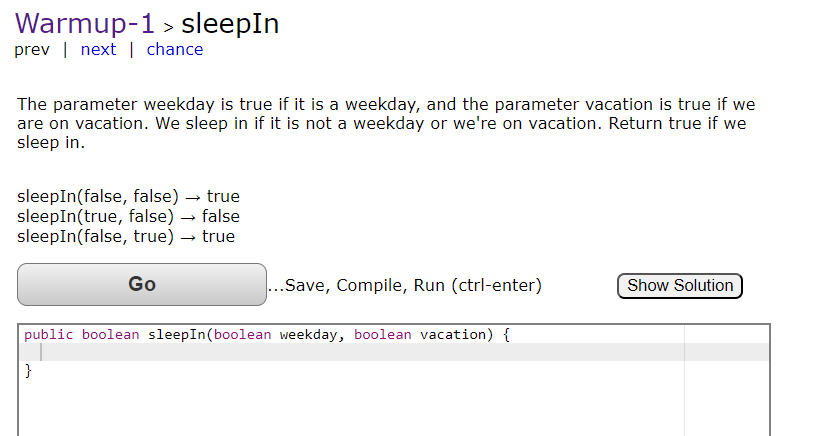Click the closing brace in the editor
Screen dimensions: 814x436
pyautogui.click(x=28, y=370)
